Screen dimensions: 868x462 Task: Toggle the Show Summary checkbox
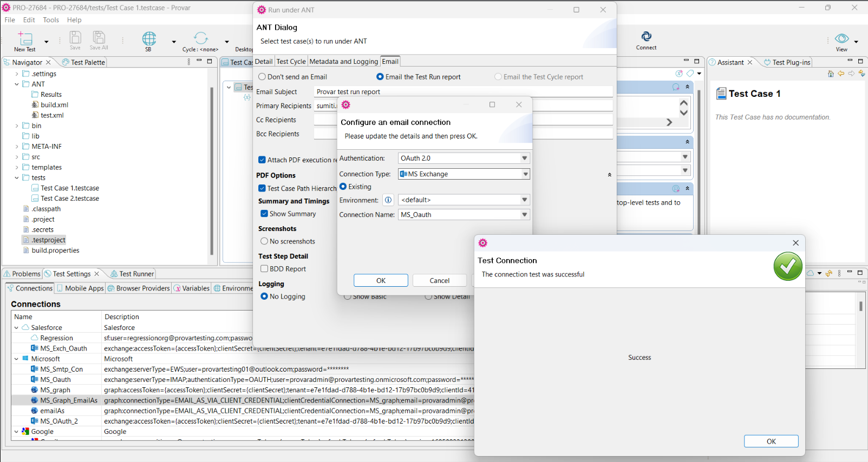click(264, 214)
